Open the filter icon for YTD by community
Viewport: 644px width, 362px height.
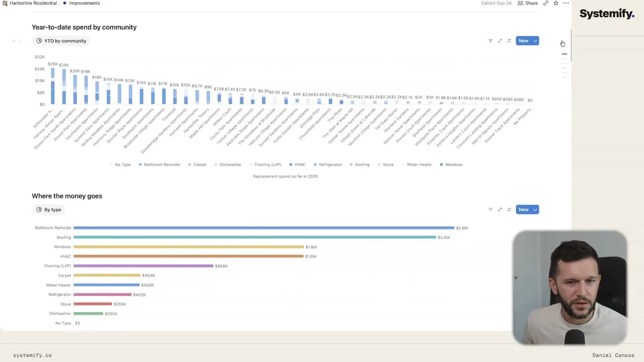(x=491, y=41)
